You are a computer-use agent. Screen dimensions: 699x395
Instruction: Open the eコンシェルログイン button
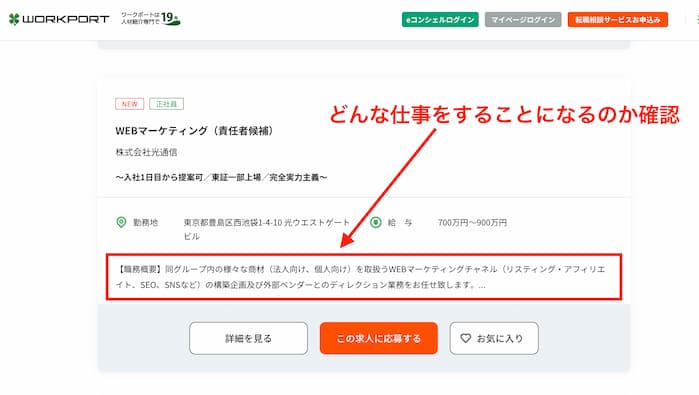click(440, 20)
